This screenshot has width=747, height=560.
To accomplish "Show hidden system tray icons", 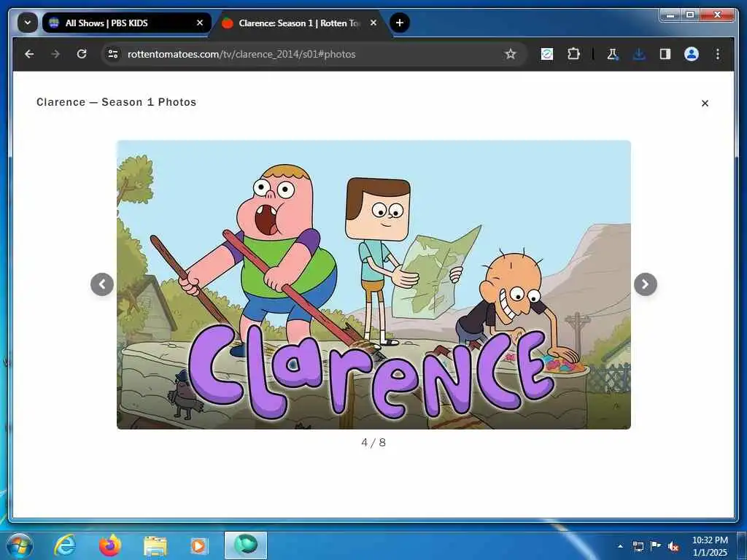I will click(620, 546).
